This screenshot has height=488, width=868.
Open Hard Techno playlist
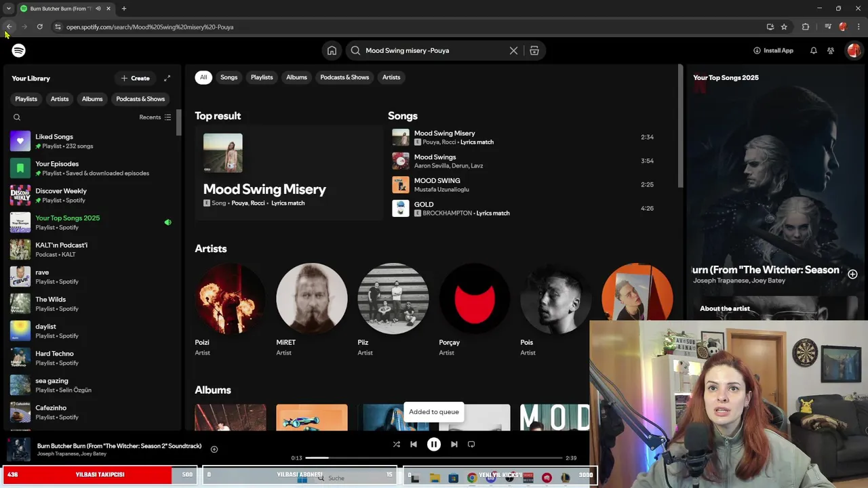tap(91, 358)
